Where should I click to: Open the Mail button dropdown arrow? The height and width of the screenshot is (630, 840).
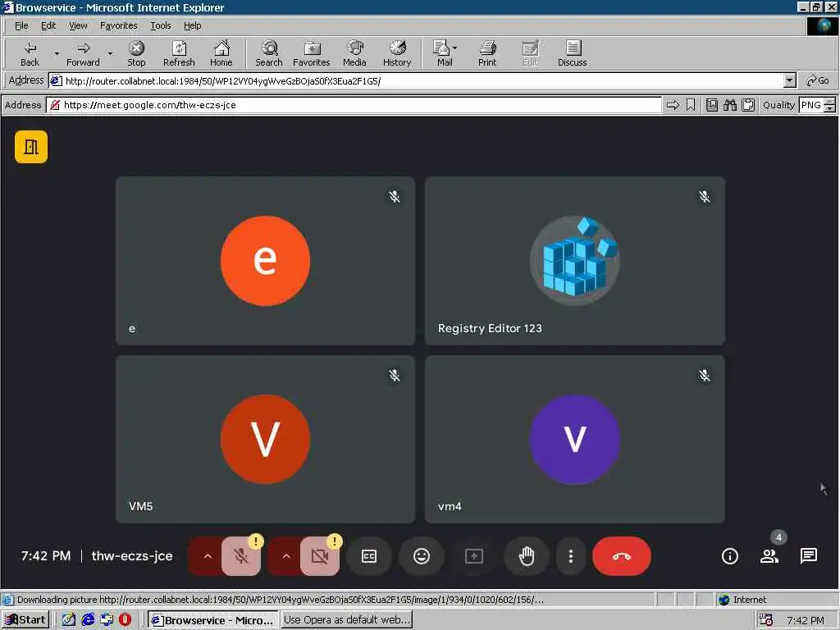pos(454,48)
